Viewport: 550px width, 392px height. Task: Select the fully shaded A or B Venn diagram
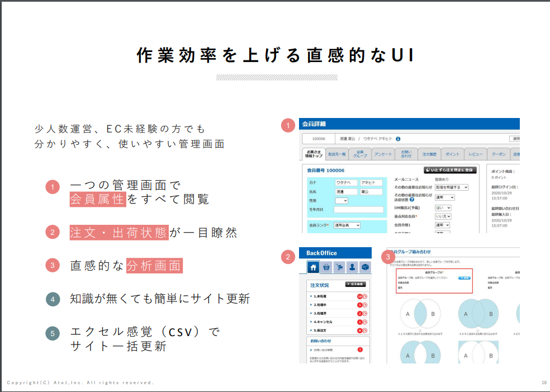478,314
